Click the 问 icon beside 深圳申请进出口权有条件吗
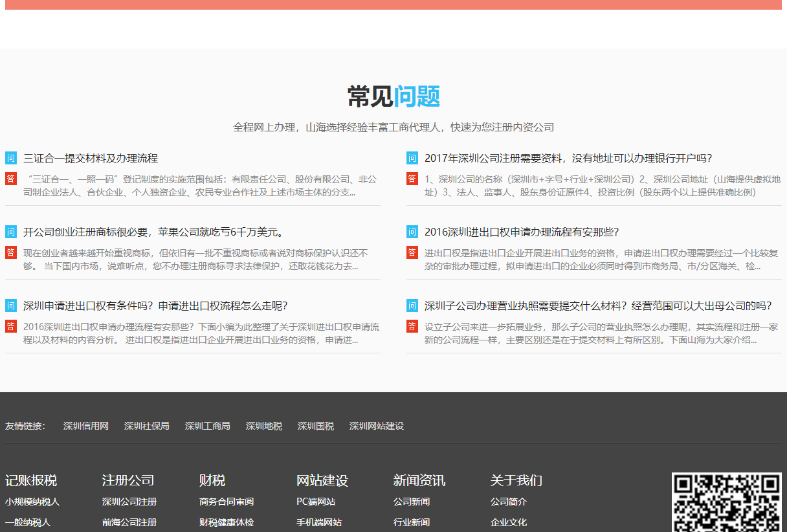 coord(11,305)
